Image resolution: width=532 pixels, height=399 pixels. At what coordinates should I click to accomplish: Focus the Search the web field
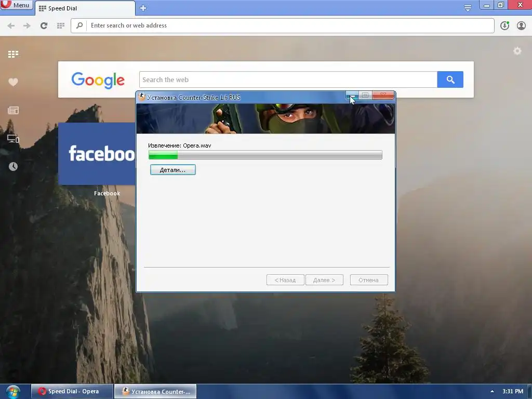288,79
